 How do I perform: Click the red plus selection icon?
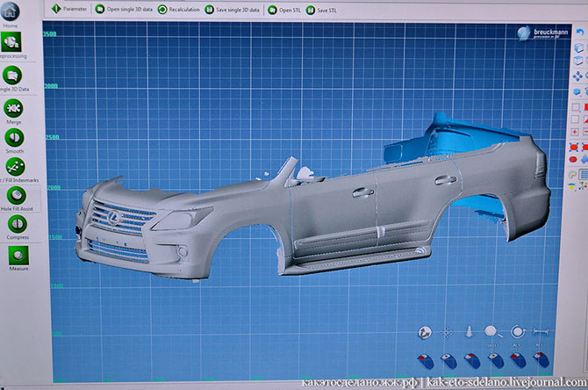coord(574,132)
